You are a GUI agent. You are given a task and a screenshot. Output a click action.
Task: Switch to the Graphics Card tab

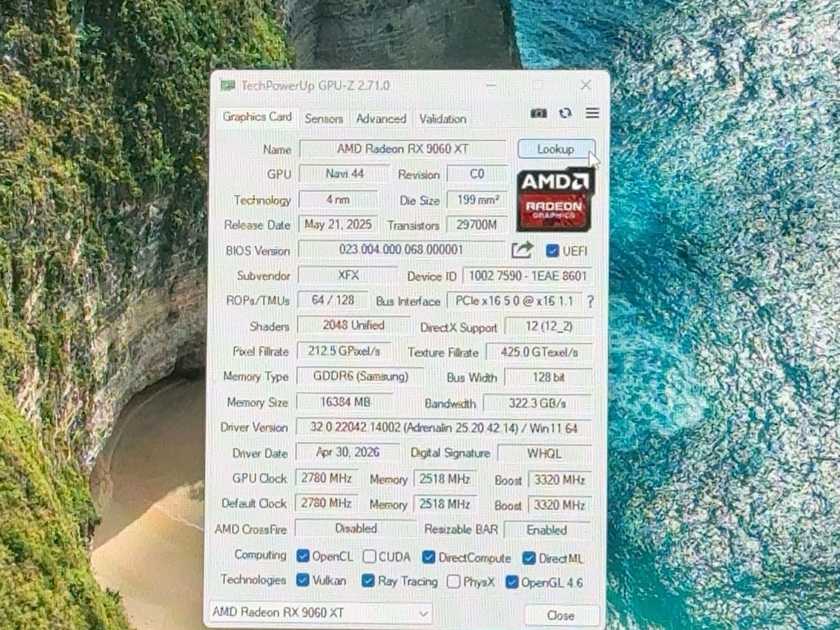[257, 117]
